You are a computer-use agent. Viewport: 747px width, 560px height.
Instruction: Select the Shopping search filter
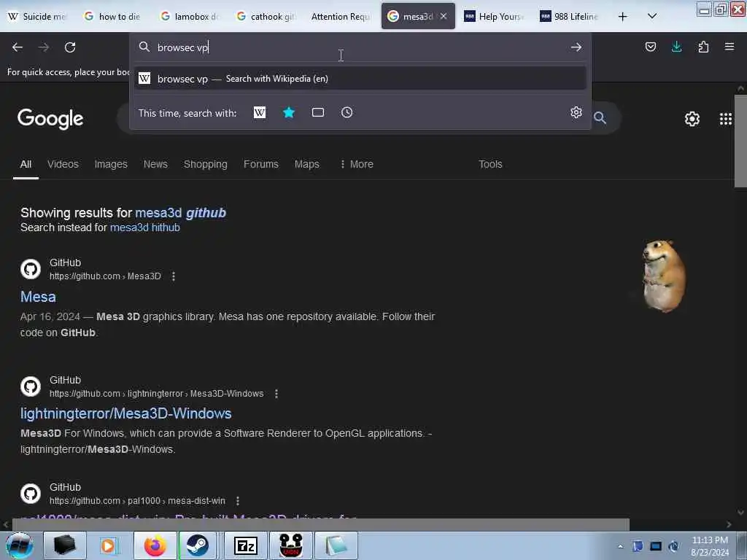(205, 164)
